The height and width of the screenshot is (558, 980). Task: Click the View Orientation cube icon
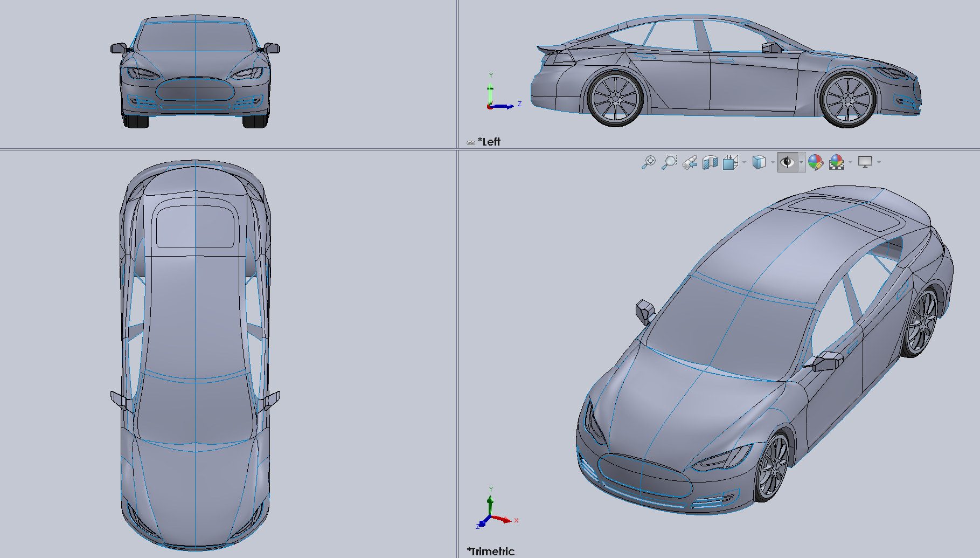coord(730,162)
